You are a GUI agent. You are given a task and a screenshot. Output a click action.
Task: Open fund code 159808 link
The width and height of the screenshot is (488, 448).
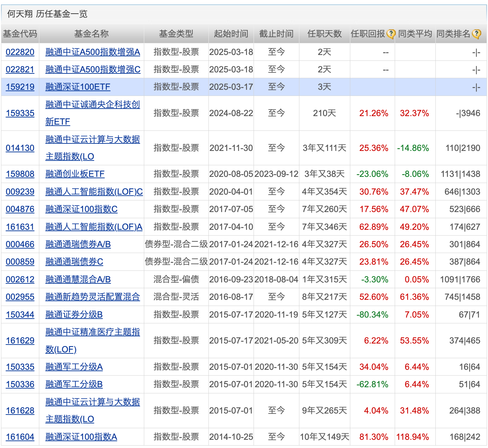[20, 174]
